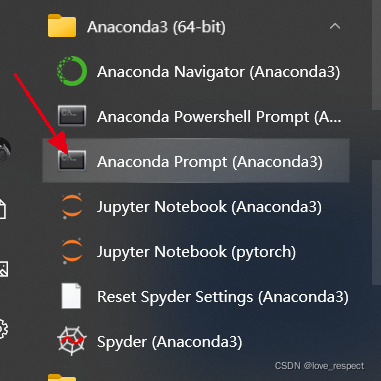Select the Anaconda Prompt (Anaconda3) label
The image size is (381, 381).
tap(210, 162)
